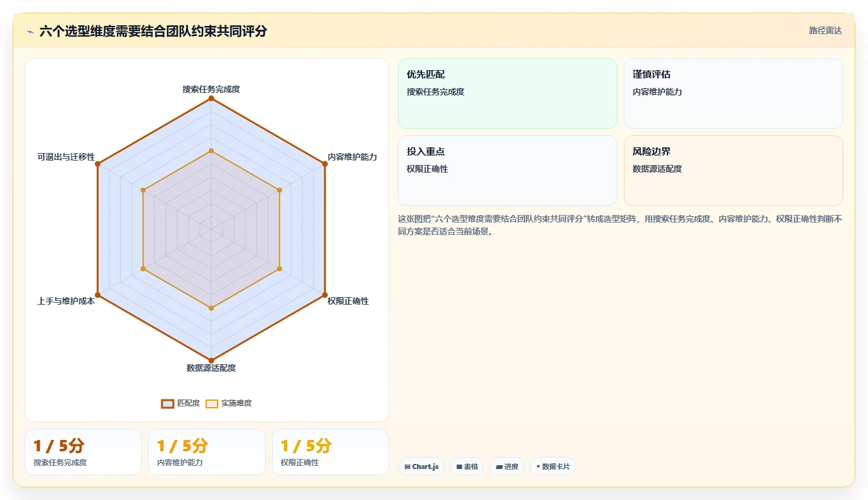Click the 上手与维护成本 radar axis label
Screen dimensions: 868x500
pyautogui.click(x=66, y=301)
